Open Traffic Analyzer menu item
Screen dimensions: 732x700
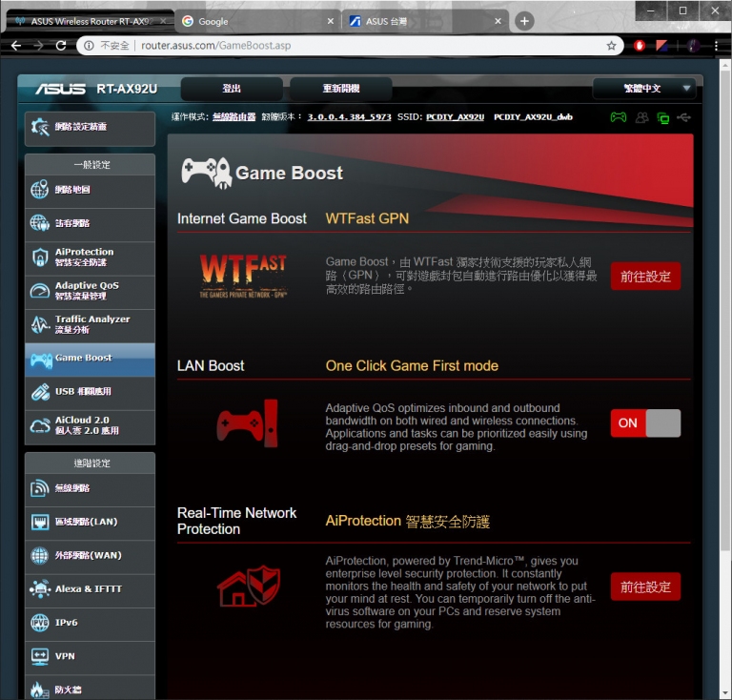click(91, 324)
